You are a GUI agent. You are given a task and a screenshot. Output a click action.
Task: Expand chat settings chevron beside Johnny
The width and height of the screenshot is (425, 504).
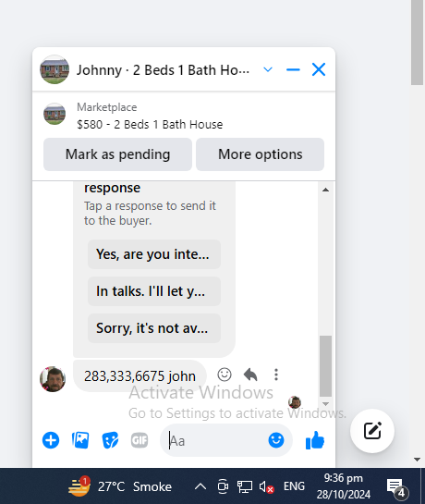click(x=268, y=69)
